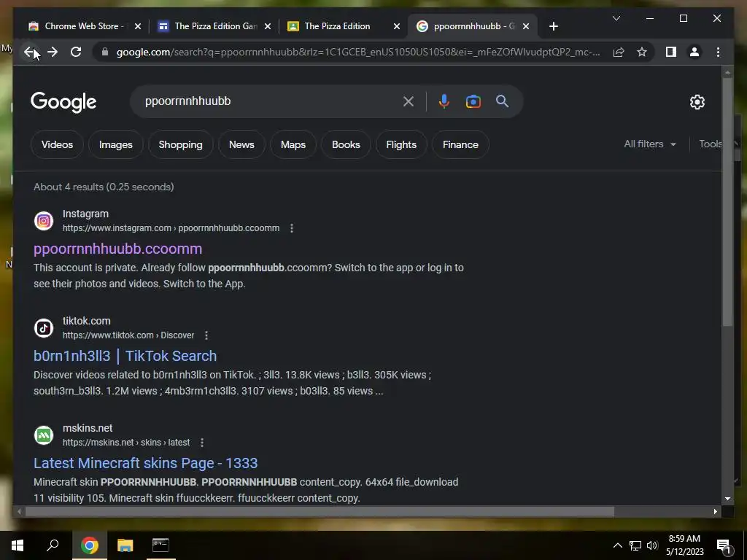
Task: Open Tools search options
Action: pos(711,144)
